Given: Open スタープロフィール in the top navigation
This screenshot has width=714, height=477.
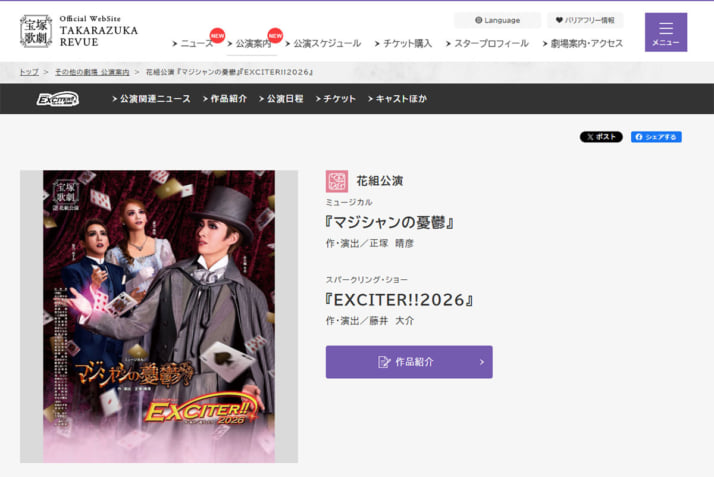Looking at the screenshot, I should point(487,43).
